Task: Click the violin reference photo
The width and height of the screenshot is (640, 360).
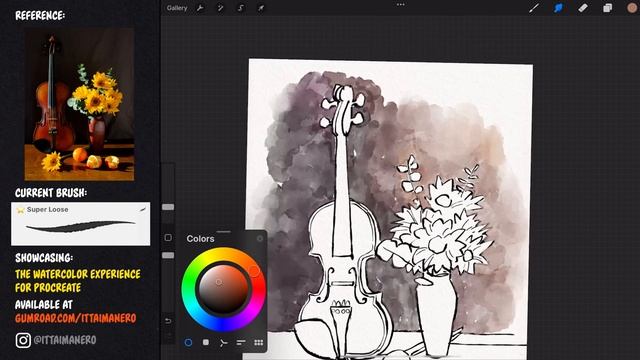Action: [79, 104]
